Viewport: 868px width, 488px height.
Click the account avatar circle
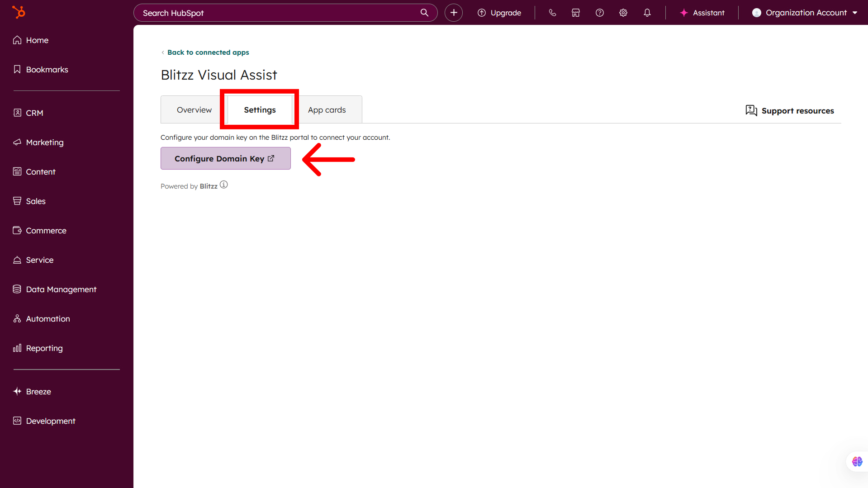757,13
